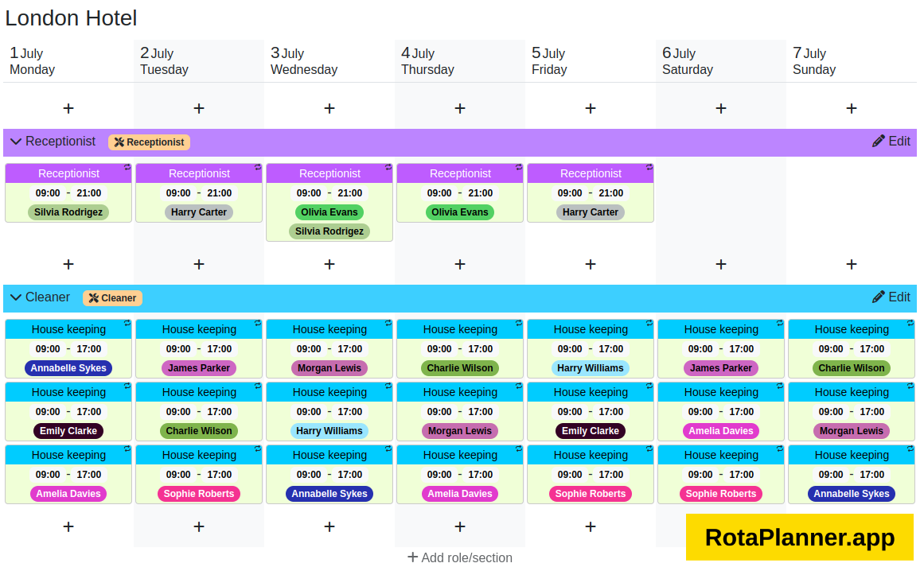Click the RotaPlanner.app logo
The width and height of the screenshot is (924, 567).
pyautogui.click(x=799, y=538)
